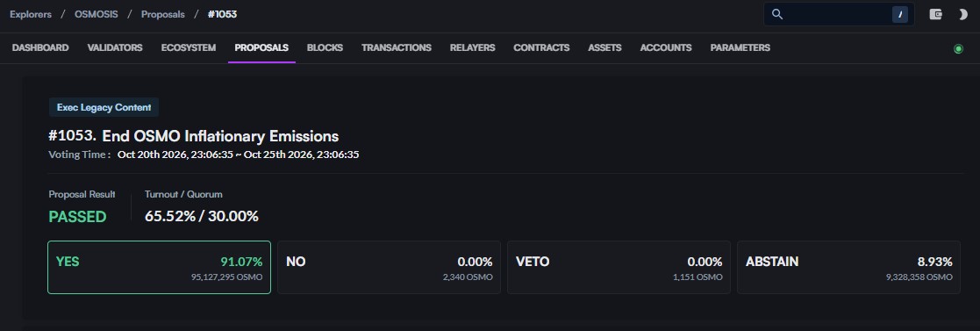Click the Exec Legacy Content tag
The image size is (980, 331).
tap(104, 108)
